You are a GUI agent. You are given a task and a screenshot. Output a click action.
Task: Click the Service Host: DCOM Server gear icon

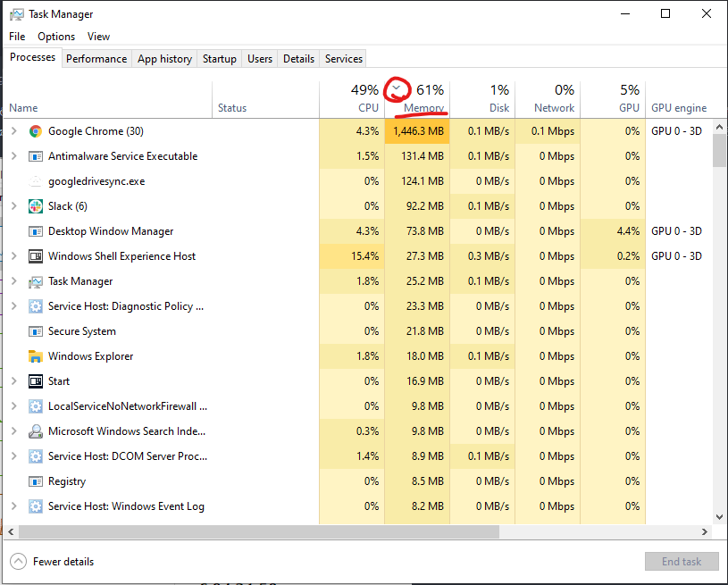[36, 456]
